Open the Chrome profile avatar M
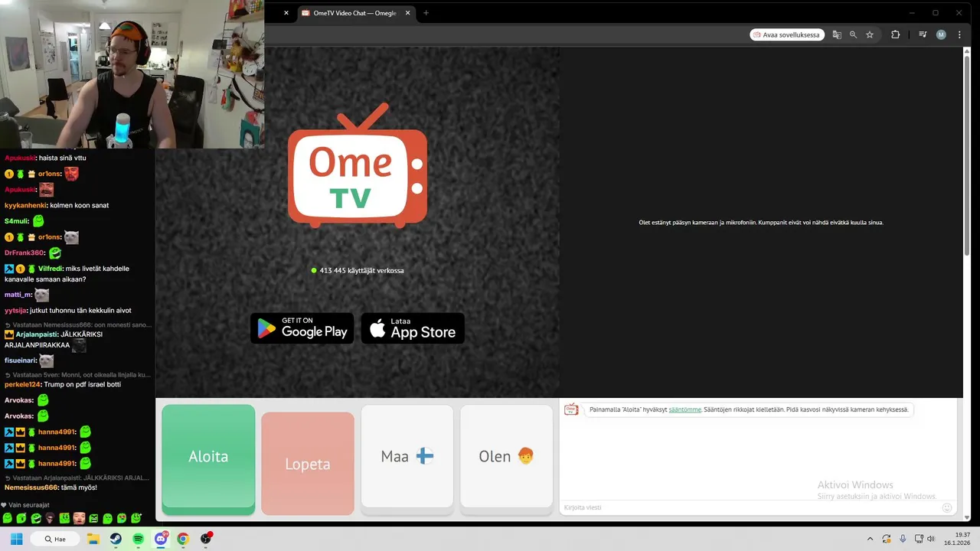 [941, 34]
